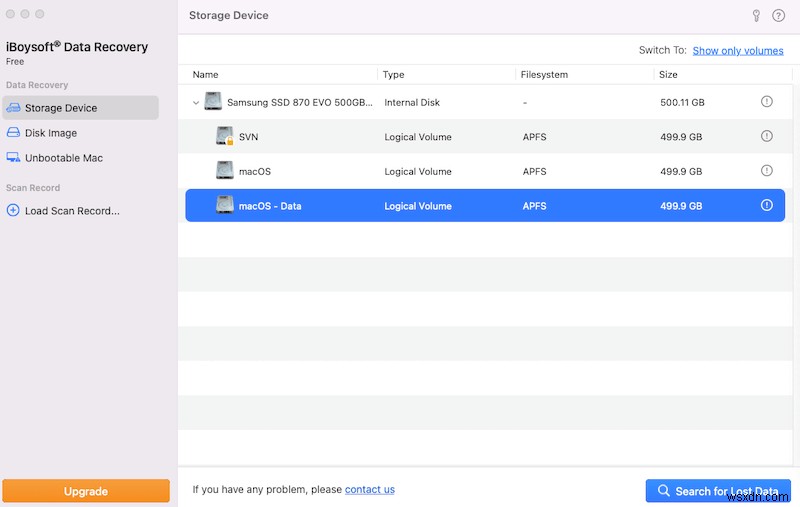Click info icon for SVN volume
The image size is (800, 507).
(x=767, y=137)
